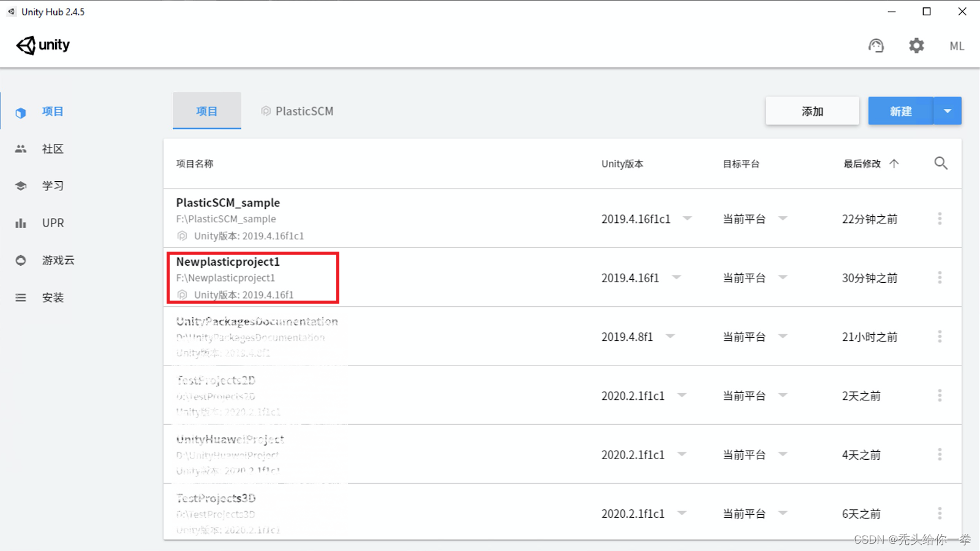Expand version dropdown for TestProjects2D row
The width and height of the screenshot is (980, 551).
coord(682,395)
